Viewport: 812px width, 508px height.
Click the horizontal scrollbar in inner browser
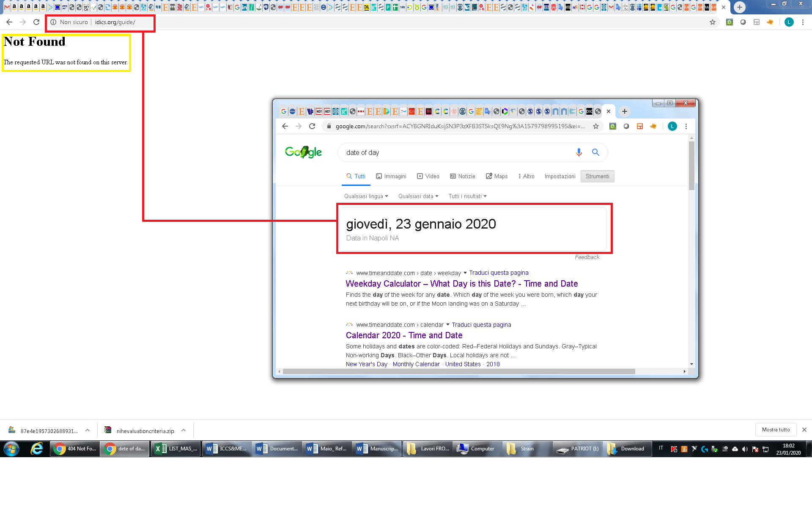pyautogui.click(x=459, y=371)
